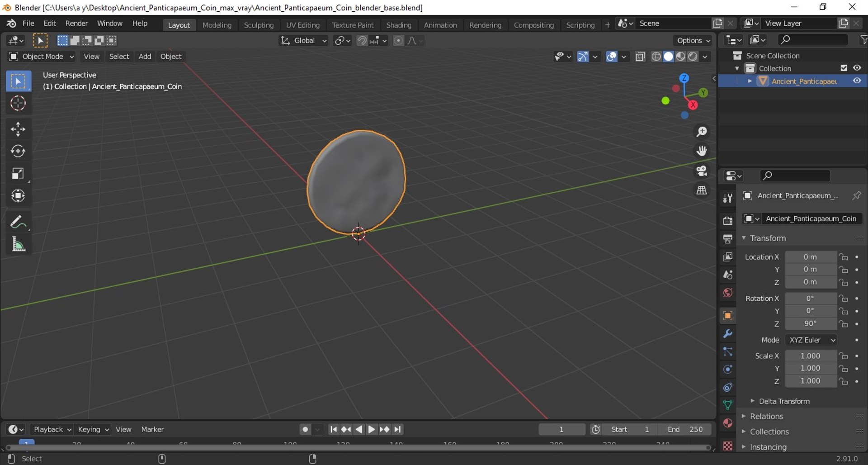This screenshot has height=465, width=868.
Task: Toggle the Rotation Z lock
Action: (844, 324)
